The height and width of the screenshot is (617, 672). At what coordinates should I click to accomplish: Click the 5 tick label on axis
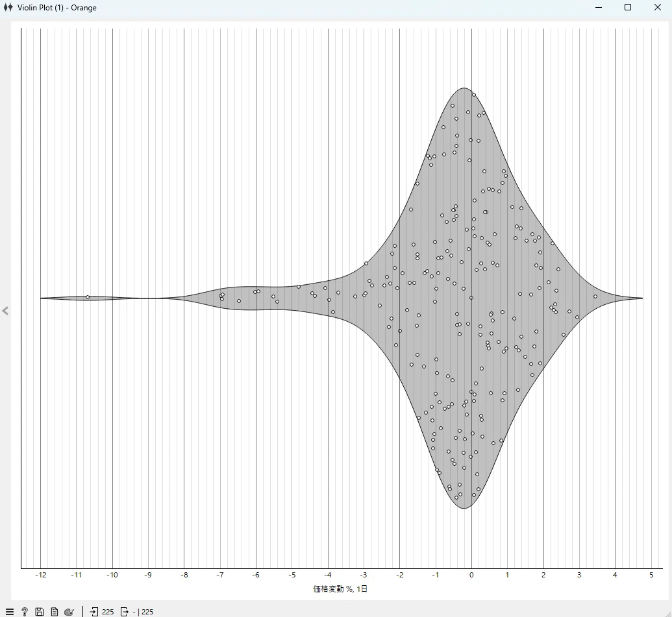coord(651,575)
